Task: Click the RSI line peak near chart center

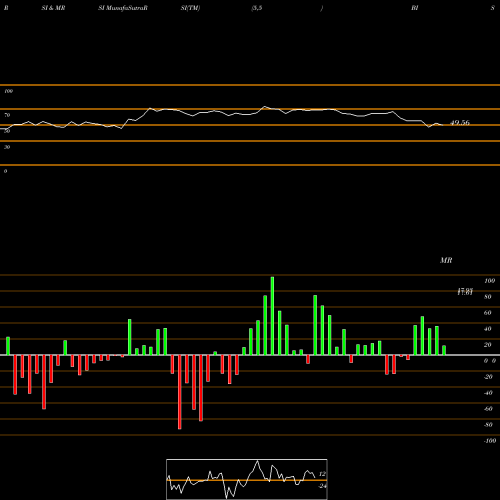Action: point(265,107)
